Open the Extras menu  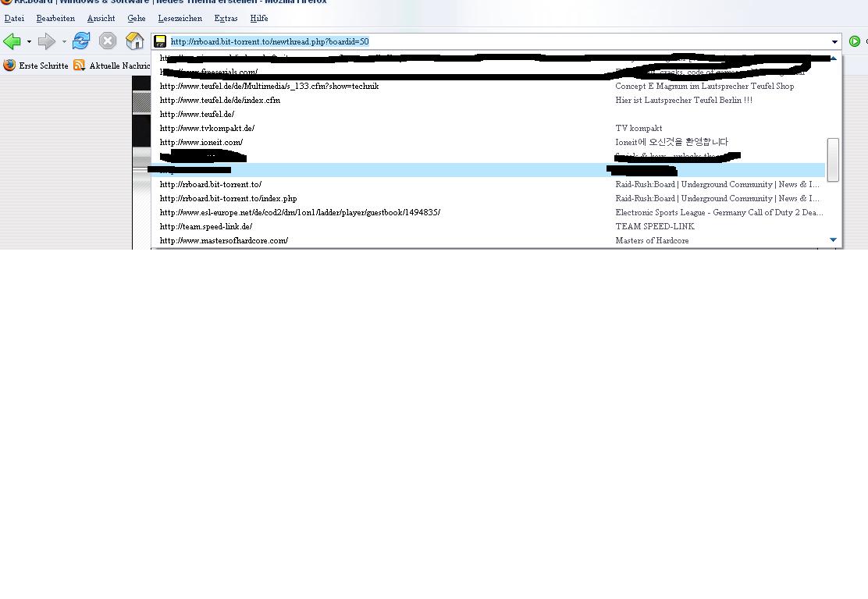click(x=226, y=18)
